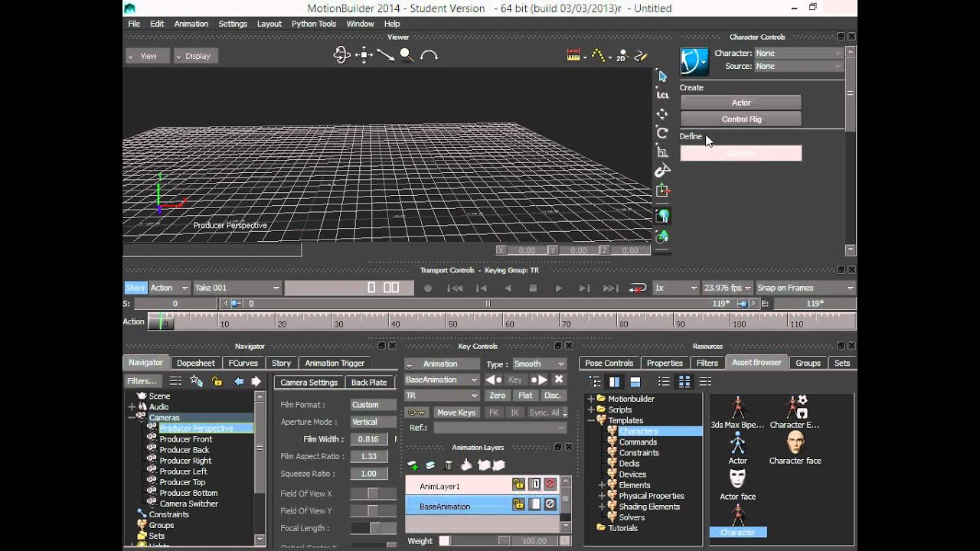Toggle mute on BaseAnimation layer
The width and height of the screenshot is (980, 551).
tap(550, 504)
